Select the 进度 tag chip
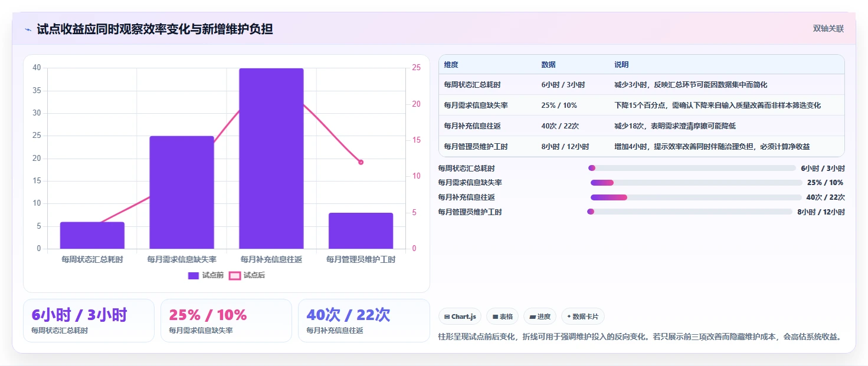The image size is (868, 366). (x=539, y=316)
